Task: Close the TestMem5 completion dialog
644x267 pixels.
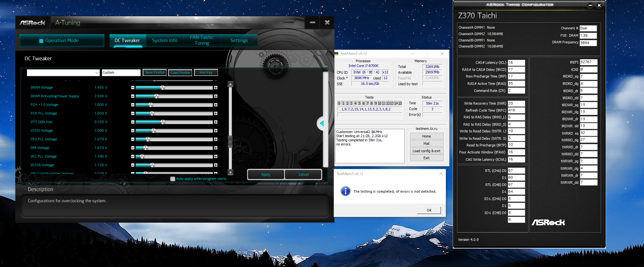Action: point(441,174)
